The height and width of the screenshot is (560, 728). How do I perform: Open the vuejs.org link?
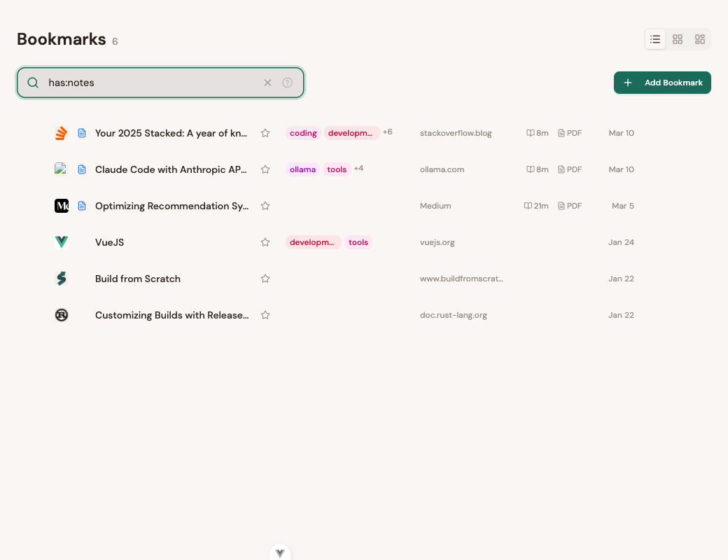tap(437, 242)
